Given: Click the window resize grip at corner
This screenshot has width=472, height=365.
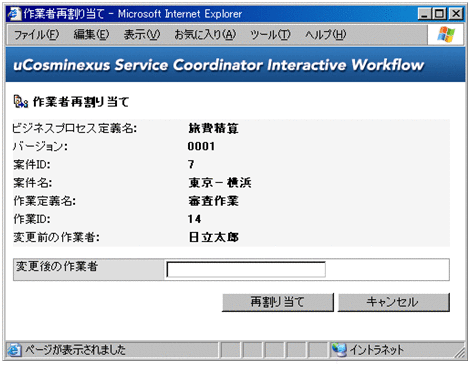Looking at the screenshot, I should click(x=461, y=352).
